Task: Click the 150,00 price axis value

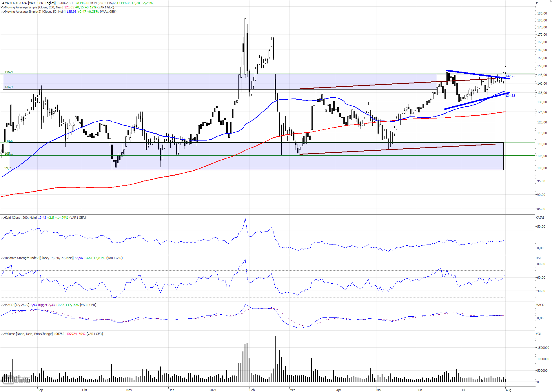Action: coord(542,66)
